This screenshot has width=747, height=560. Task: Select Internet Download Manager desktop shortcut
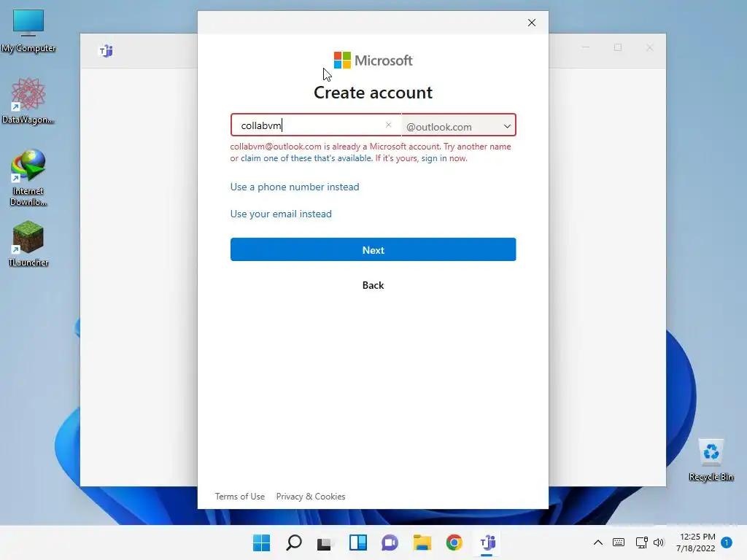[28, 178]
